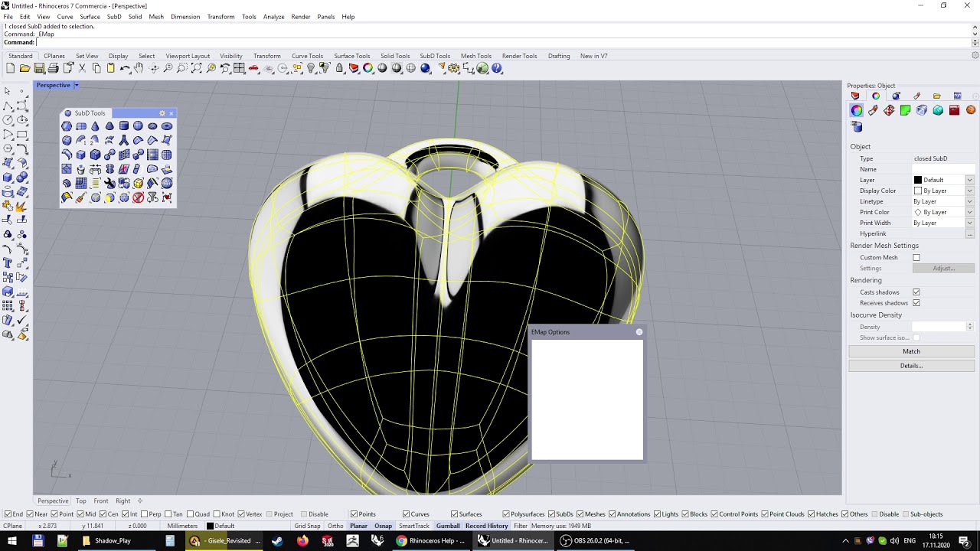
Task: Open the Perspective viewport title dropdown arrow
Action: [77, 85]
